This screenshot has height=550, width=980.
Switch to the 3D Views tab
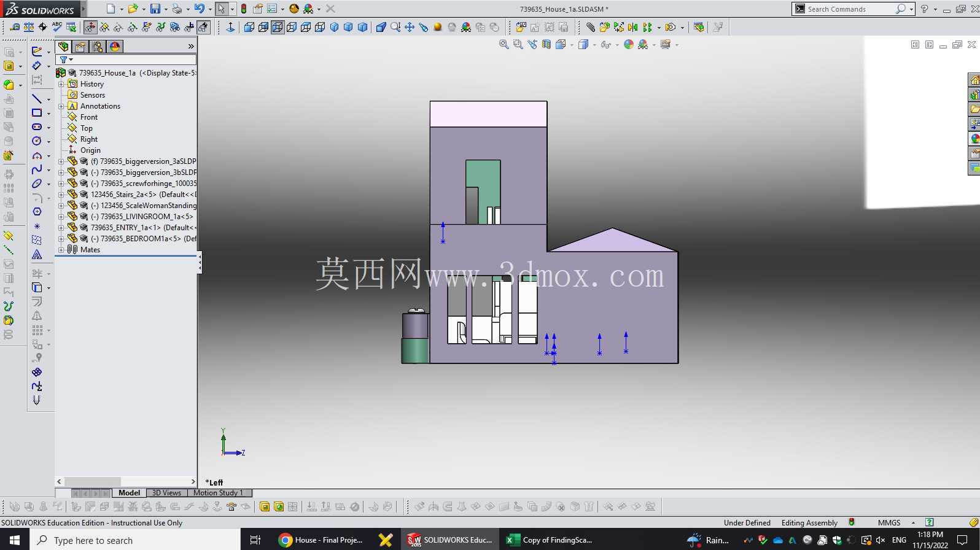pyautogui.click(x=166, y=493)
